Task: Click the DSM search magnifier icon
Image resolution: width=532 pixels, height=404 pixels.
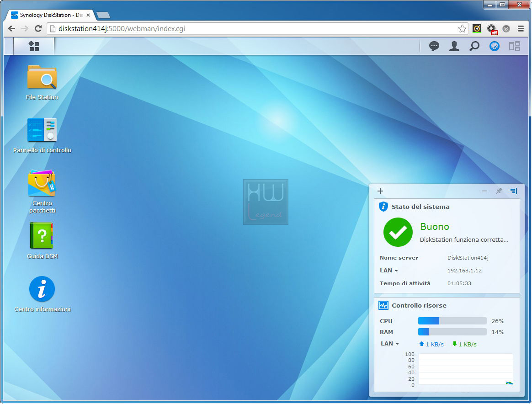Action: click(474, 46)
